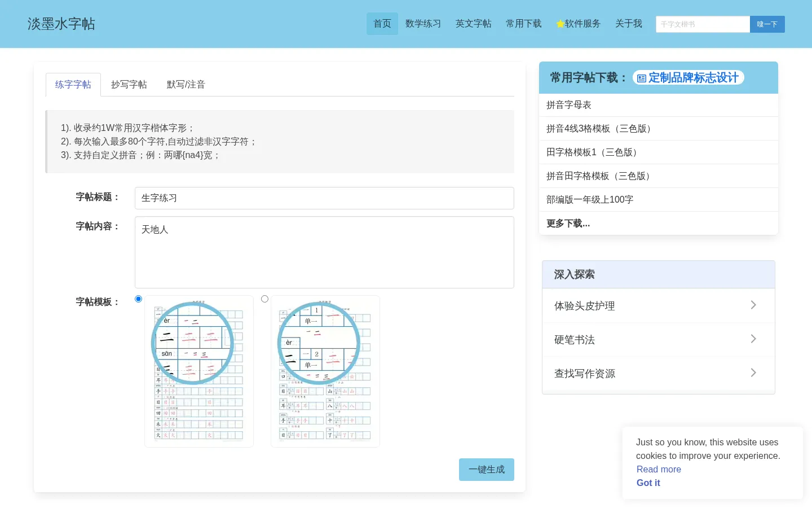
Task: Open the Read more cookie link
Action: click(x=659, y=469)
